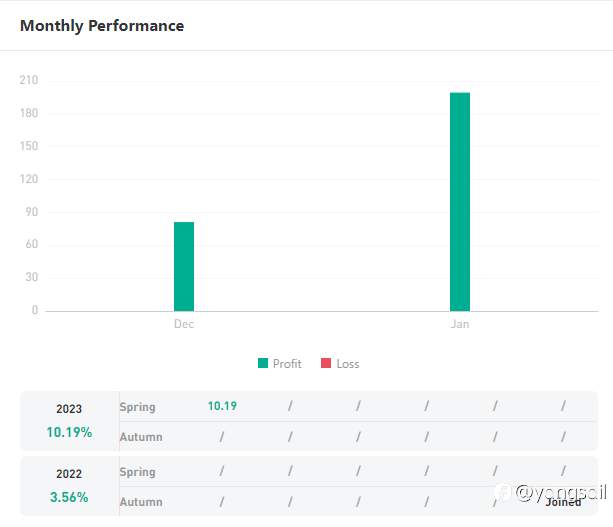613x527 pixels.
Task: Click the green Profit legend swatch
Action: [x=264, y=364]
